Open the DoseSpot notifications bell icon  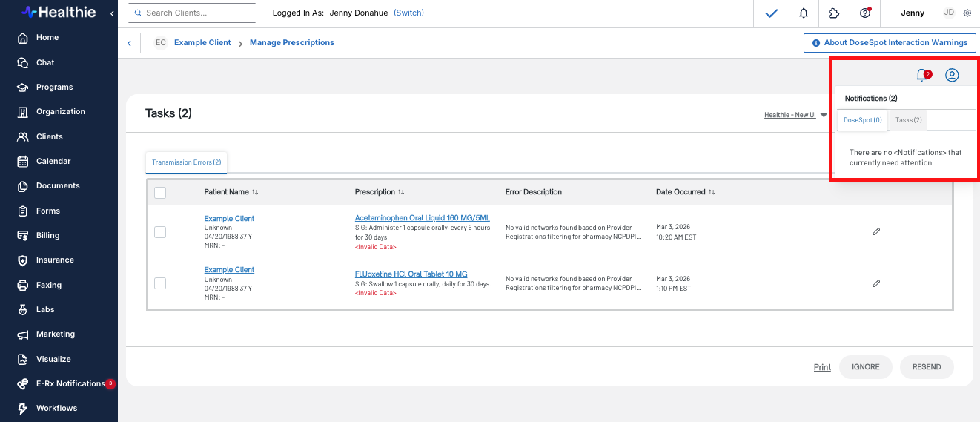[x=923, y=75]
